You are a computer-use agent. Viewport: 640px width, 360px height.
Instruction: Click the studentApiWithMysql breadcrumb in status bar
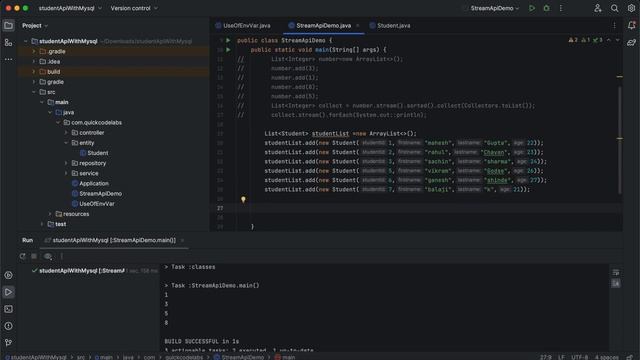(x=35, y=357)
